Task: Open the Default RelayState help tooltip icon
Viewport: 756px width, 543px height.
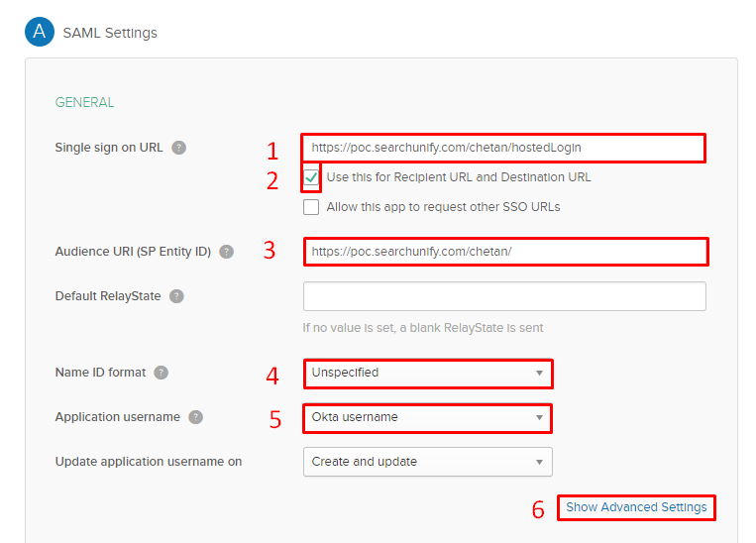Action: tap(176, 296)
